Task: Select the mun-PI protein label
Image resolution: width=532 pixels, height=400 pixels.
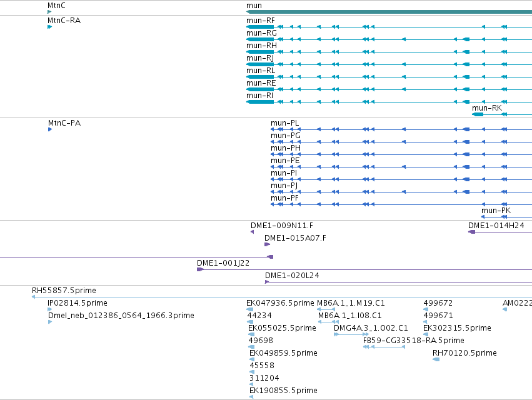Action: 284,173
